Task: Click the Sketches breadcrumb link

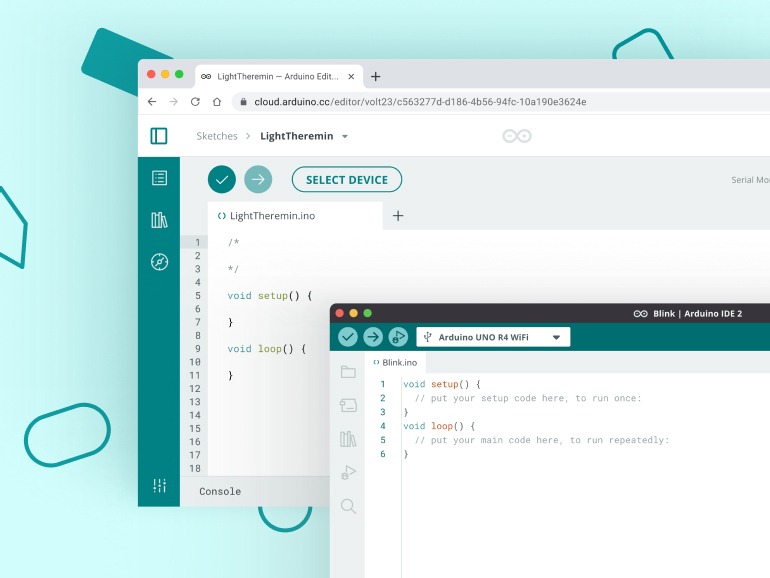Action: pos(217,136)
